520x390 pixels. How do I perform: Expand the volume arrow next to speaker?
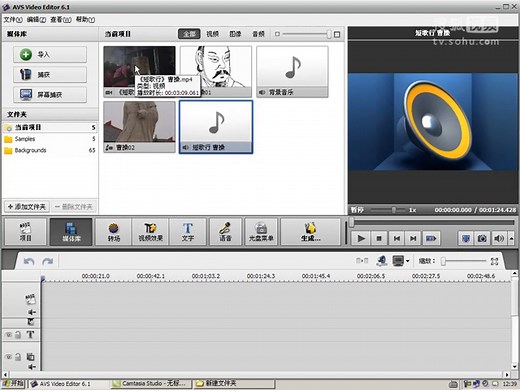[511, 238]
